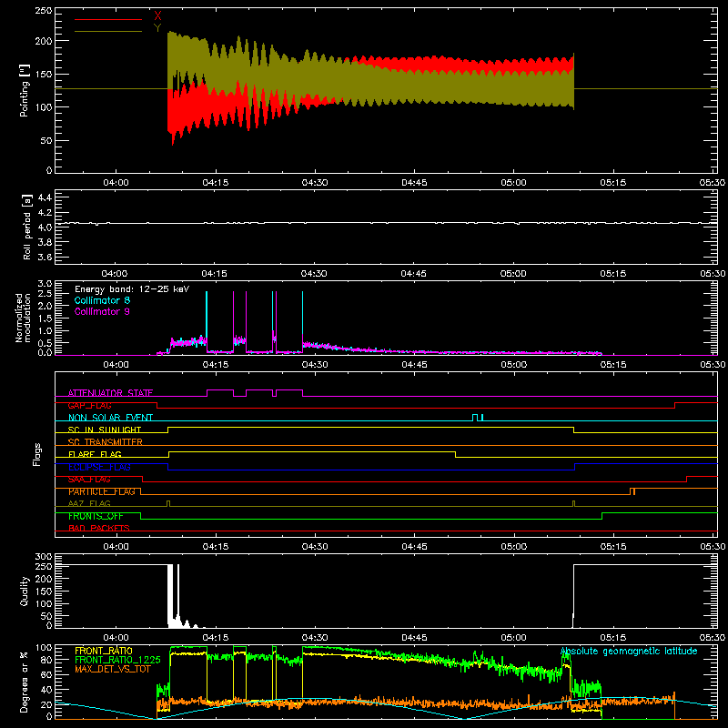Select the 'Energy band: 12-25 keV' text
The height and width of the screenshot is (728, 728).
[x=132, y=289]
